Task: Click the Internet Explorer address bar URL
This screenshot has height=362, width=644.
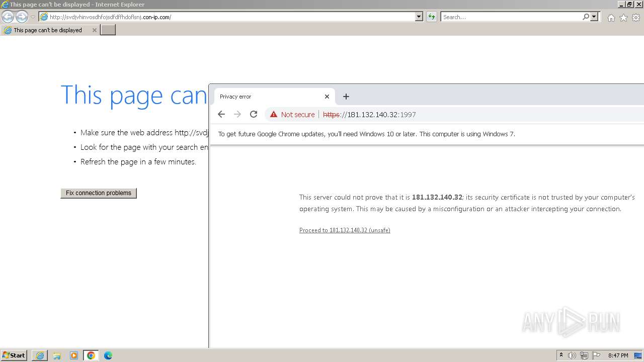Action: click(x=110, y=17)
